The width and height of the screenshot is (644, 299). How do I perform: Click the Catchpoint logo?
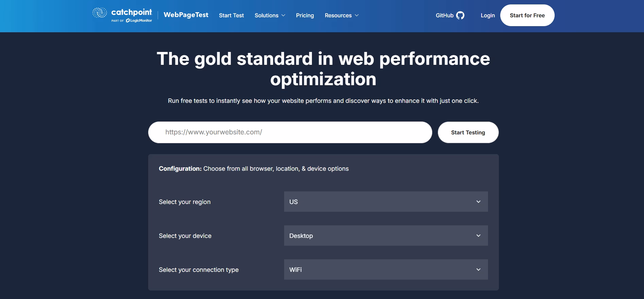point(122,15)
